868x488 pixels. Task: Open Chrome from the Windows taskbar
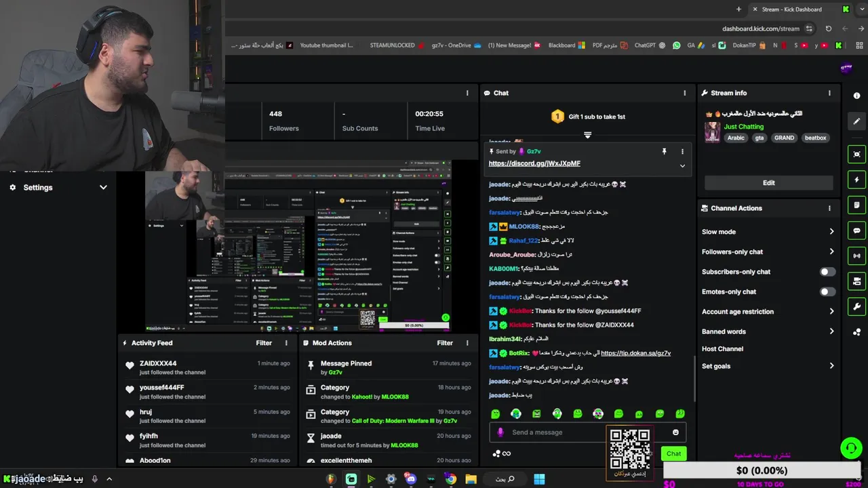pos(450,479)
